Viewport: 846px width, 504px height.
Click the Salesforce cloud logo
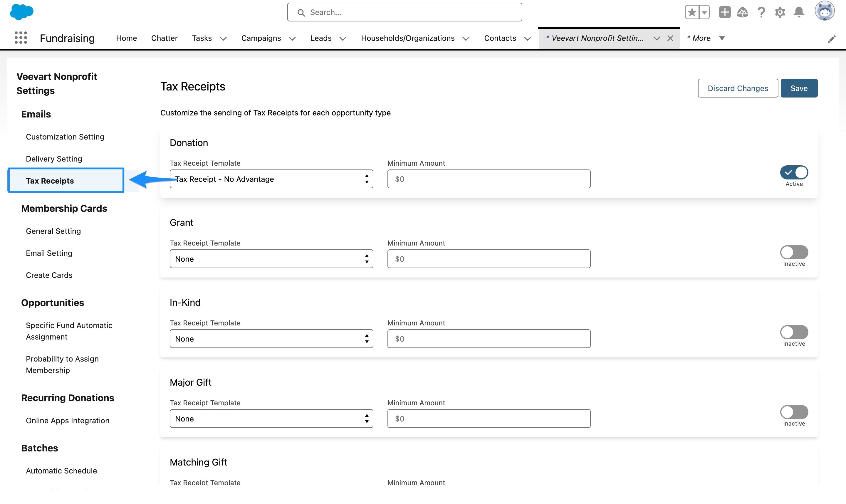tap(21, 12)
